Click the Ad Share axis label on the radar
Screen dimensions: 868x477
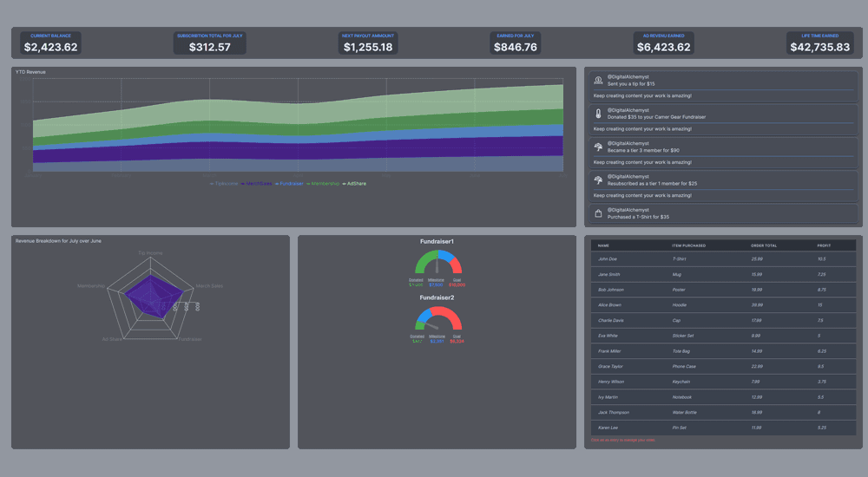pyautogui.click(x=112, y=339)
